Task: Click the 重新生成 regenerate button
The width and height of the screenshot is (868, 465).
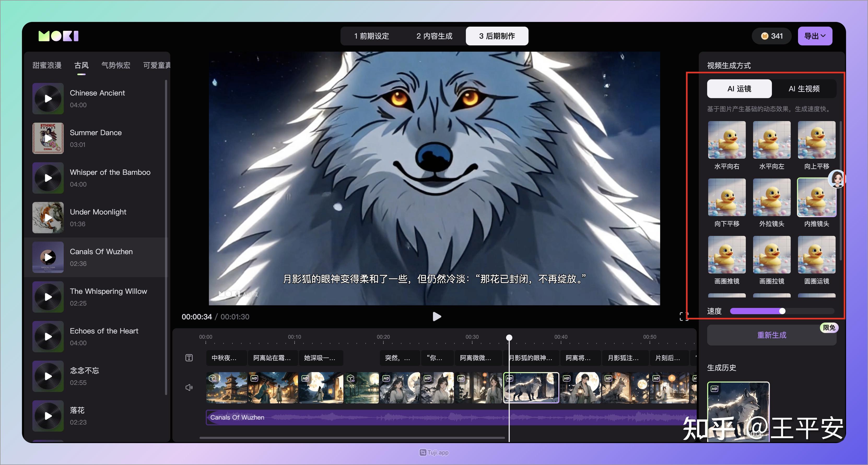Action: (772, 335)
